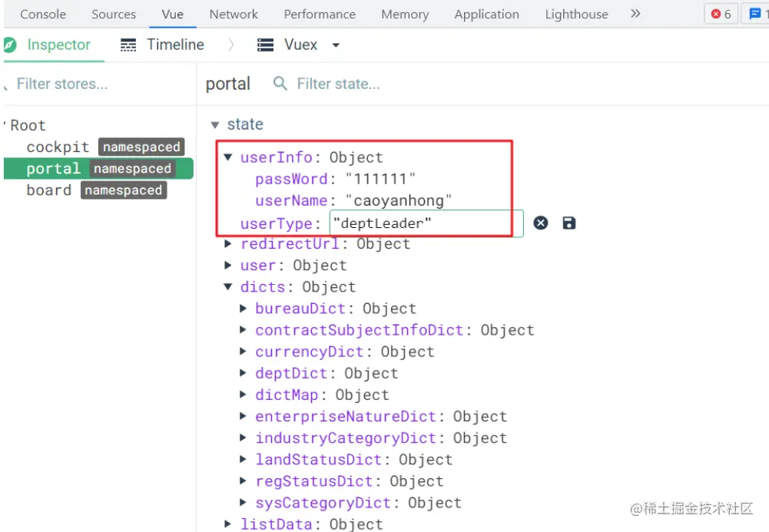Click the namespaced badge next to cockpit
Screen dimensions: 769x532
[141, 147]
